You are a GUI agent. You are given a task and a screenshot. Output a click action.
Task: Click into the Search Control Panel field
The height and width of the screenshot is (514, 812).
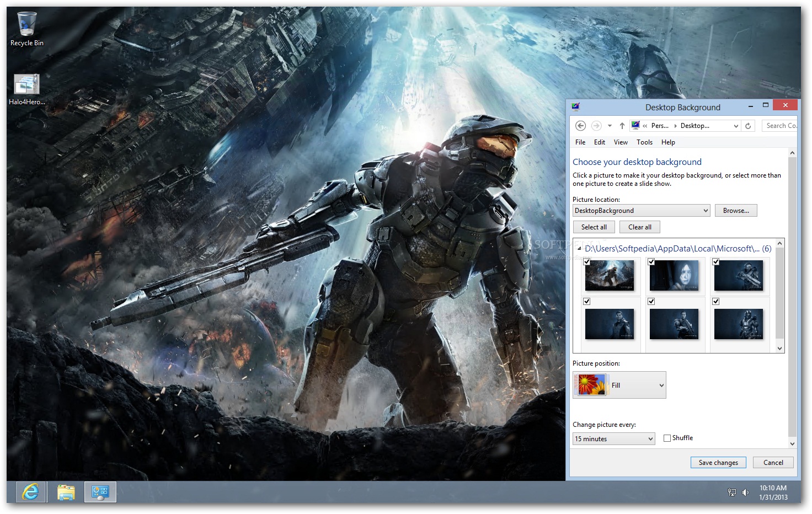click(779, 126)
